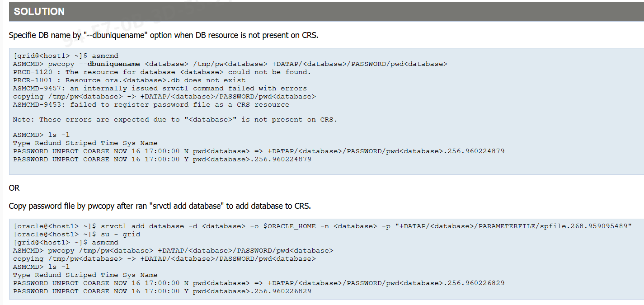This screenshot has height=305, width=644.
Task: Click the SOLUTION section header bar
Action: click(316, 12)
